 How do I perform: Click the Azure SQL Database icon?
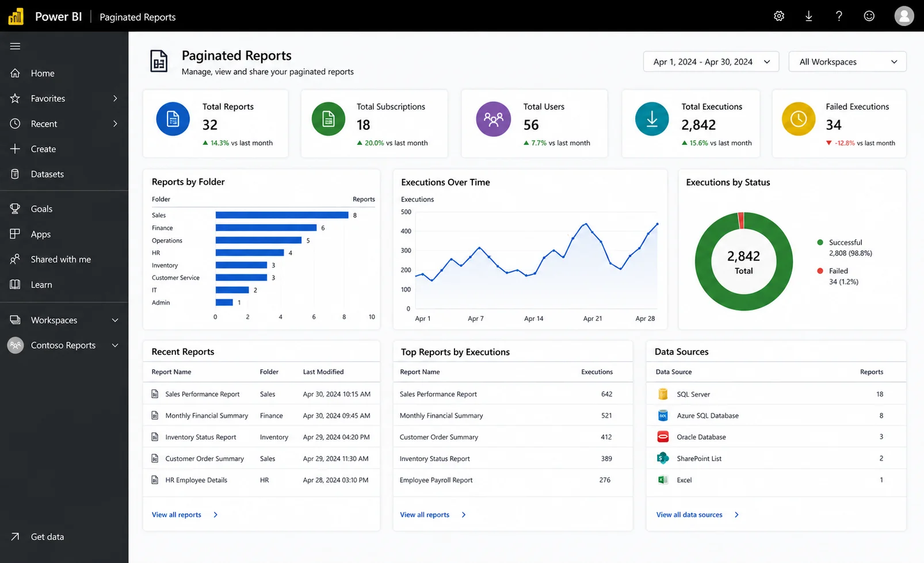pyautogui.click(x=663, y=415)
